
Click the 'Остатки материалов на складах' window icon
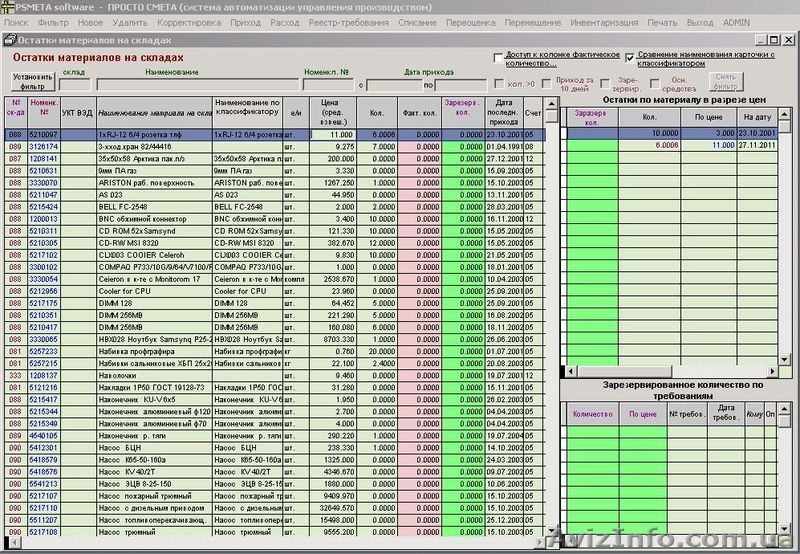pos(10,40)
